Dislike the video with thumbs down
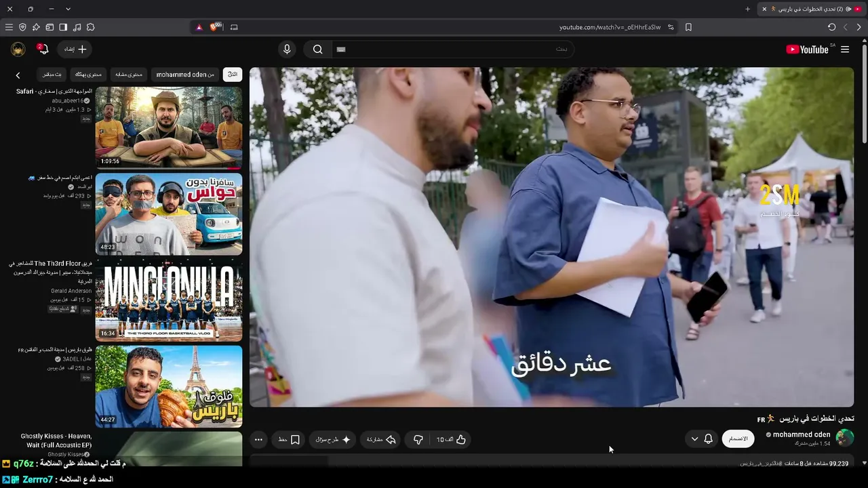This screenshot has height=488, width=868. (418, 439)
